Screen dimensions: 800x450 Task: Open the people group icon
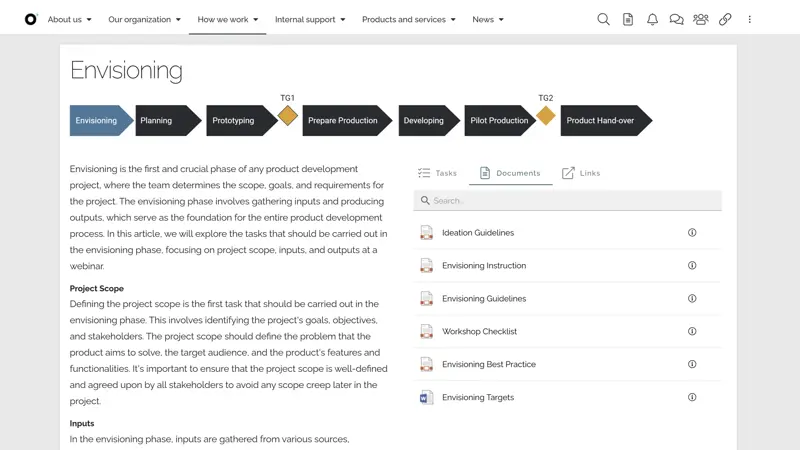[x=701, y=19]
